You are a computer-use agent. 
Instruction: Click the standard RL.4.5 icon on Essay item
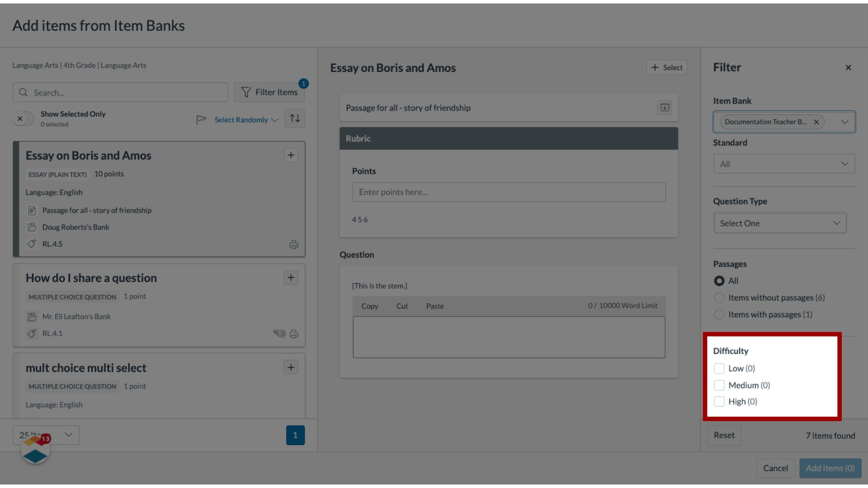[x=32, y=244]
